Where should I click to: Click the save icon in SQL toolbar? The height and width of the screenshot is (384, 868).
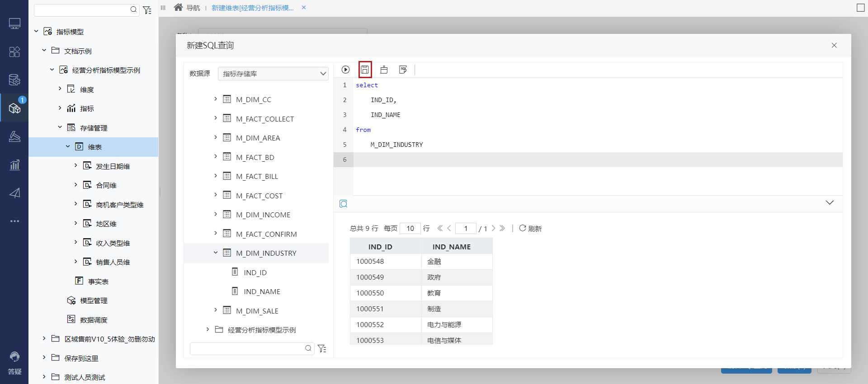tap(365, 70)
